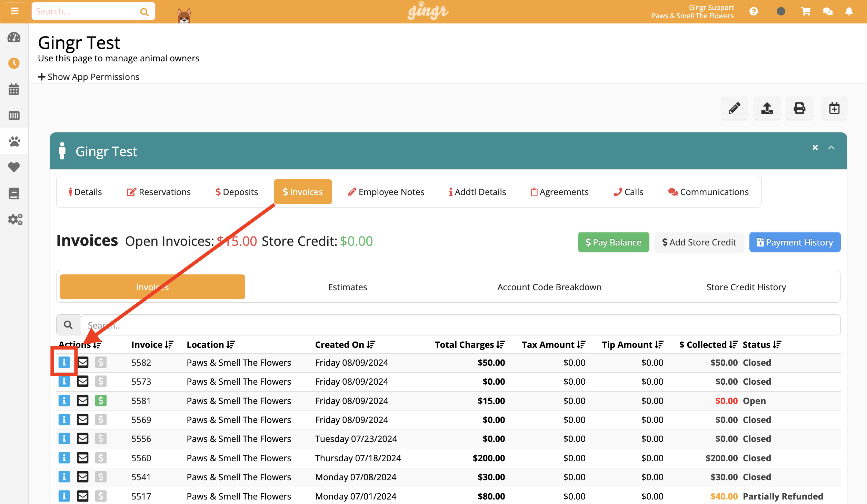Switch to the Communications tab
This screenshot has height=504, width=867.
(708, 192)
